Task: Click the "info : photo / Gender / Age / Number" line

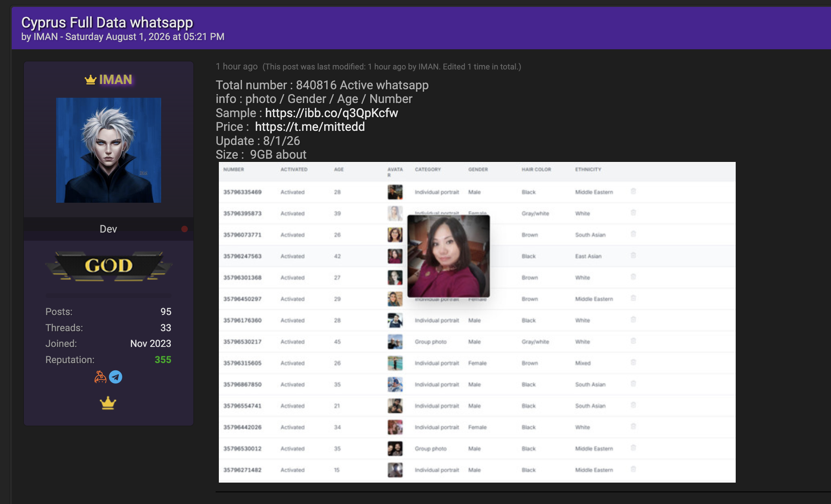Action: click(x=314, y=99)
